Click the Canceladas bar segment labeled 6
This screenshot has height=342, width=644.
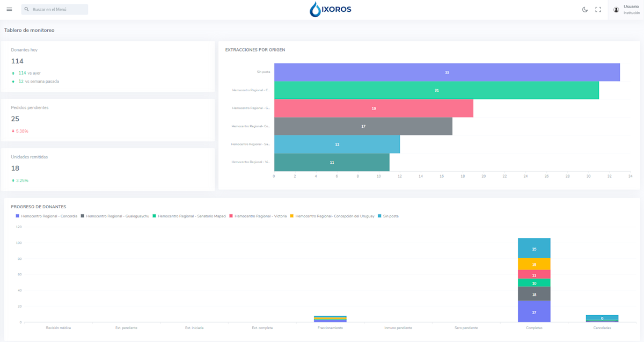(602, 318)
